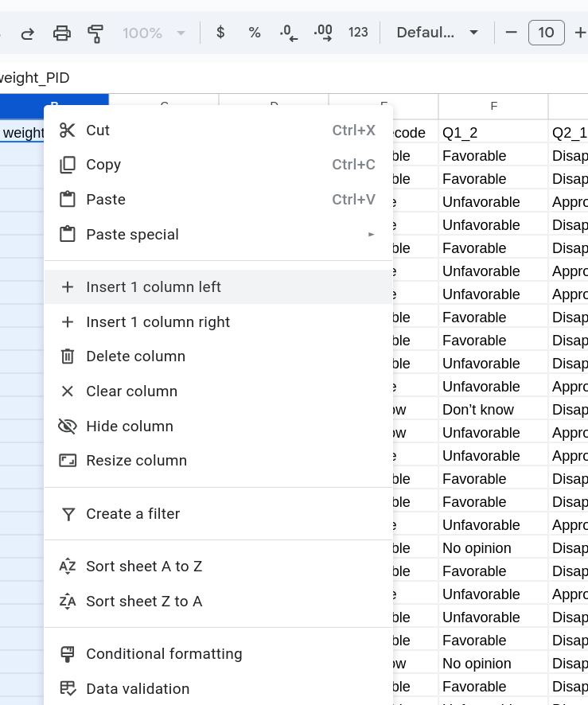Choose Hide column from context menu
Image resolution: width=588 pixels, height=705 pixels.
coord(130,427)
